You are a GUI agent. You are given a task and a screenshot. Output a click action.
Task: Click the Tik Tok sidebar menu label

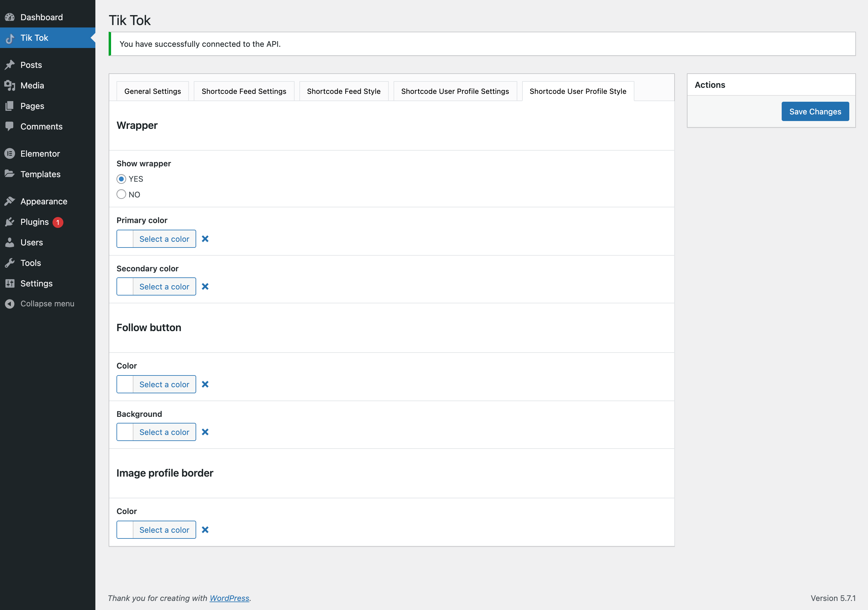(34, 38)
